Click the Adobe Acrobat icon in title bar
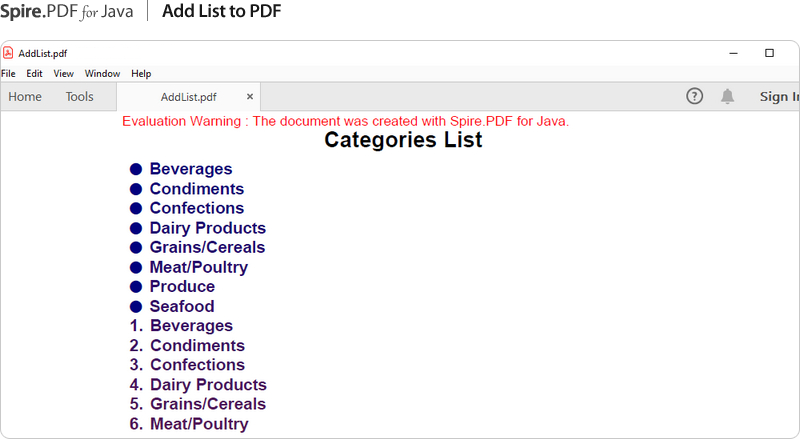This screenshot has height=440, width=800. [x=8, y=53]
